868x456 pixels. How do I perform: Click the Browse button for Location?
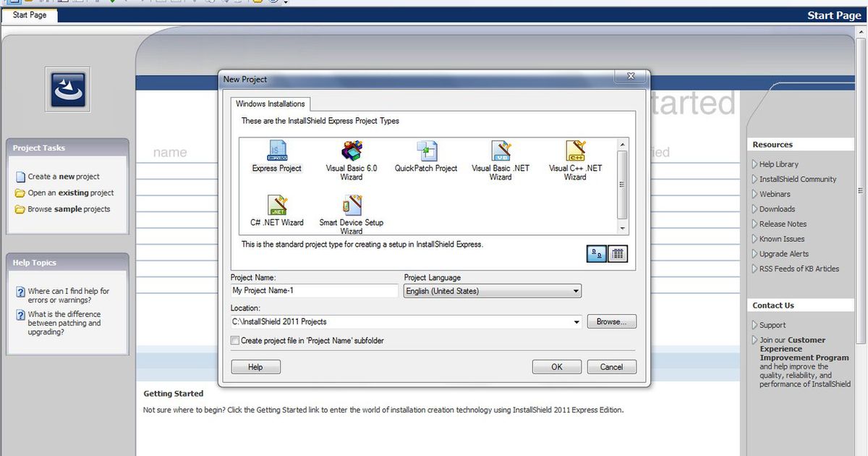(611, 321)
